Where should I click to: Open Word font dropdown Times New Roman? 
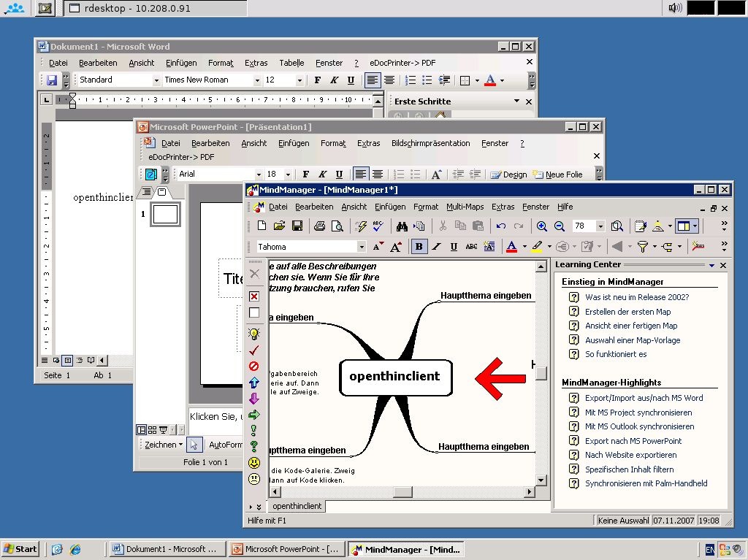click(x=257, y=80)
